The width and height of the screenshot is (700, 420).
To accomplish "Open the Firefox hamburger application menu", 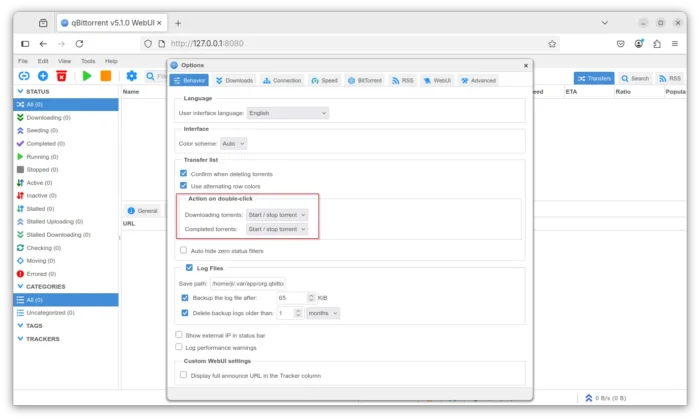I will (675, 44).
